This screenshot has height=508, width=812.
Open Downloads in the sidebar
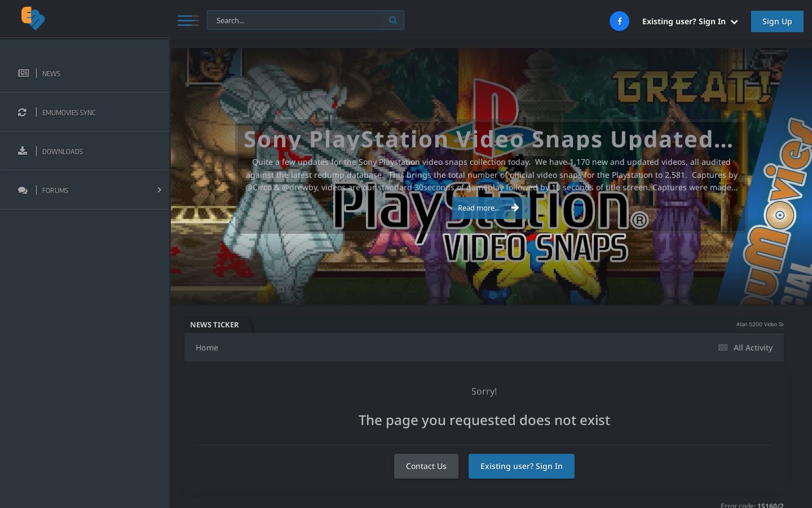[85, 151]
